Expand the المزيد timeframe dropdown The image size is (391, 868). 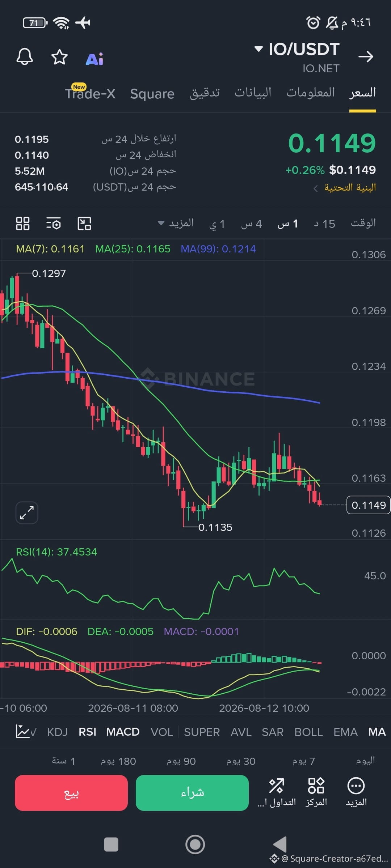coord(176,223)
